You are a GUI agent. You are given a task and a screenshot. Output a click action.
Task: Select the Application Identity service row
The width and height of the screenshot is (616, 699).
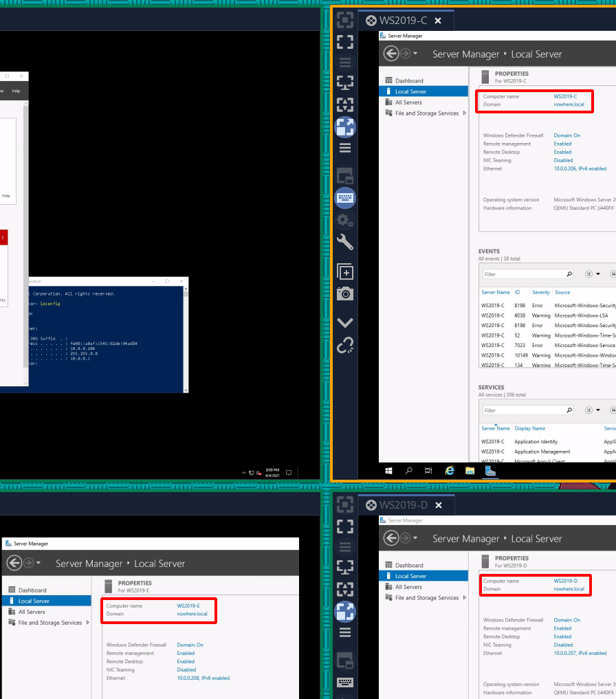point(547,442)
